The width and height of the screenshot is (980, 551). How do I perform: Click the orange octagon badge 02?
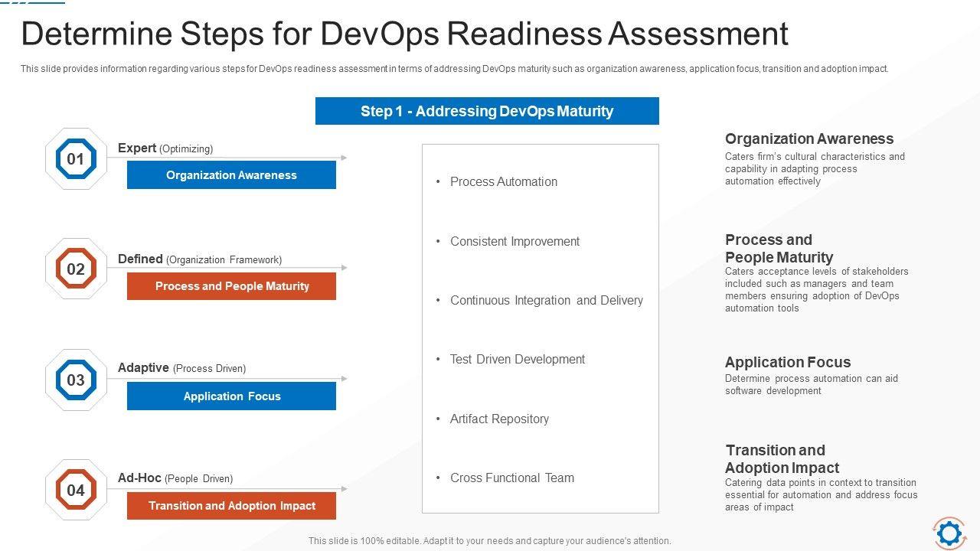click(x=76, y=269)
